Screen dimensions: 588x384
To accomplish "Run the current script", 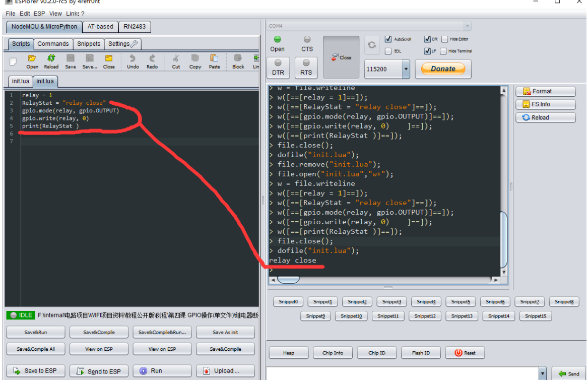I will pyautogui.click(x=162, y=371).
